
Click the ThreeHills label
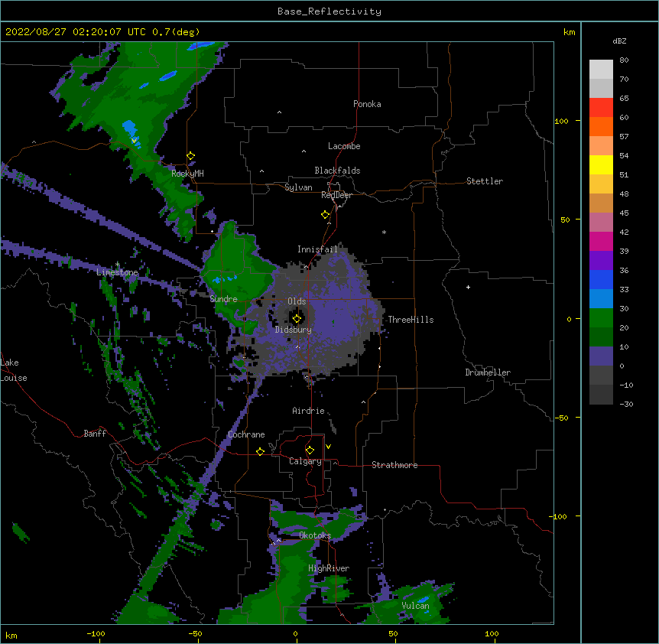(x=411, y=320)
